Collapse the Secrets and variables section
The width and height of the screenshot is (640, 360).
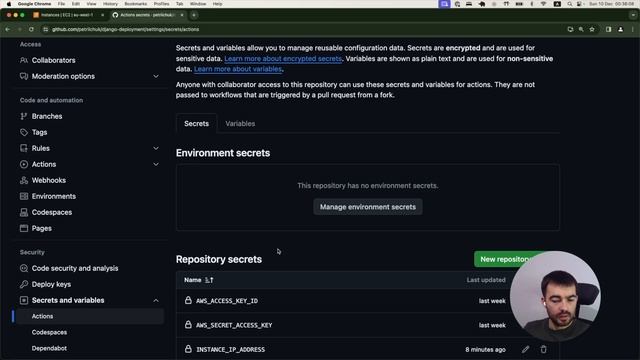156,300
